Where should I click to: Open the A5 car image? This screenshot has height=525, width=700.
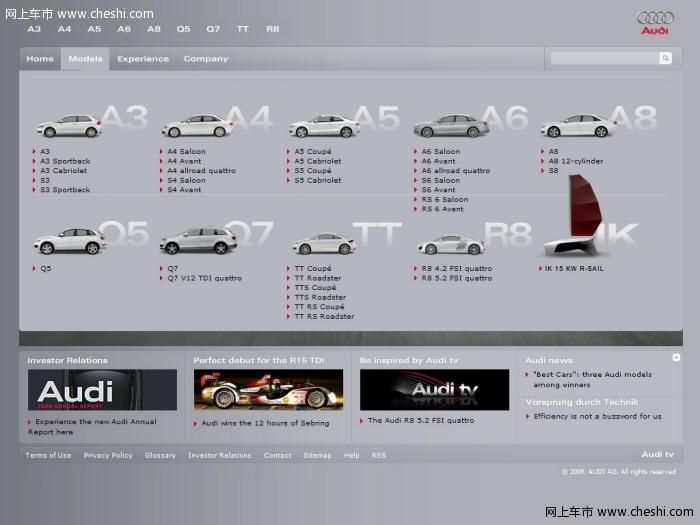click(324, 126)
